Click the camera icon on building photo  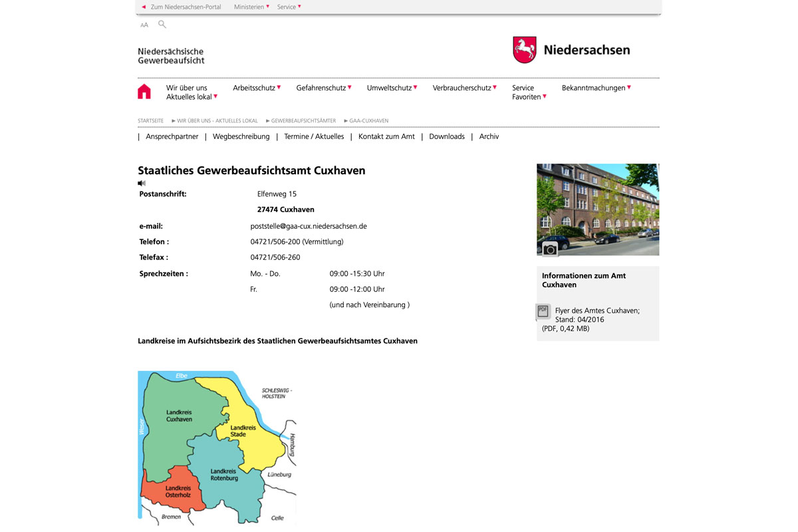(x=549, y=249)
